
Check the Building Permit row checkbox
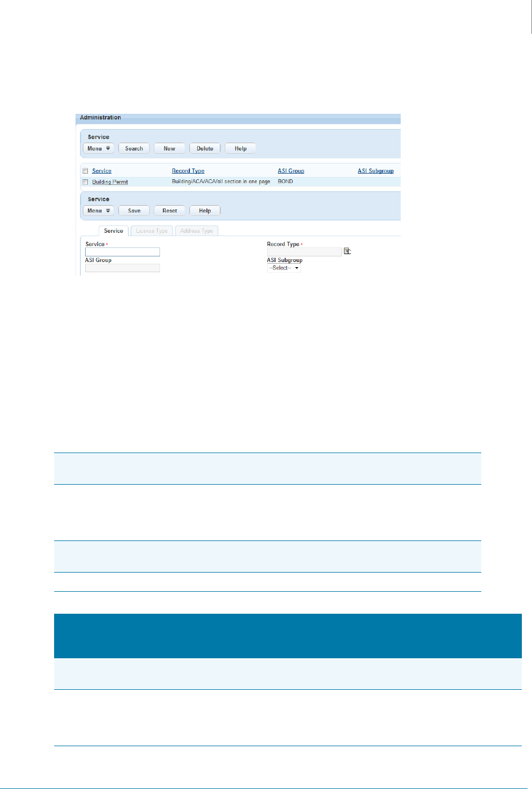(85, 182)
